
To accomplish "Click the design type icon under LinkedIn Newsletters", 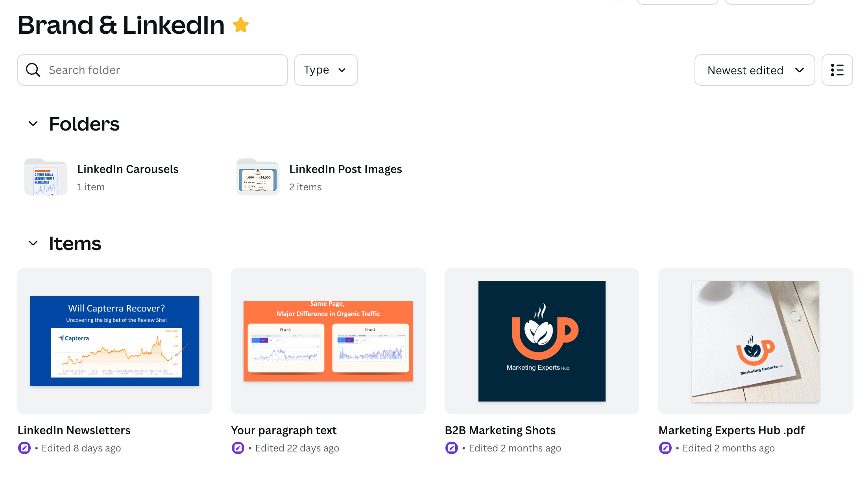I will (24, 448).
